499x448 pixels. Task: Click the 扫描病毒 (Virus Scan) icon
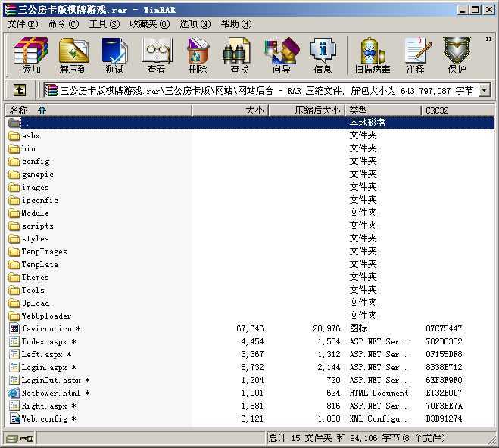pos(372,55)
